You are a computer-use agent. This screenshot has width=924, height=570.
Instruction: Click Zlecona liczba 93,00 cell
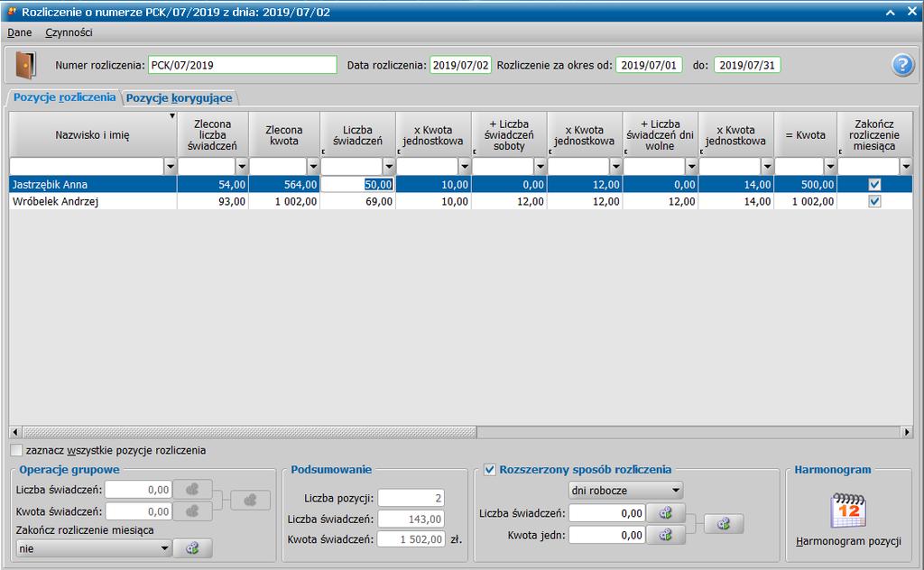click(x=213, y=201)
